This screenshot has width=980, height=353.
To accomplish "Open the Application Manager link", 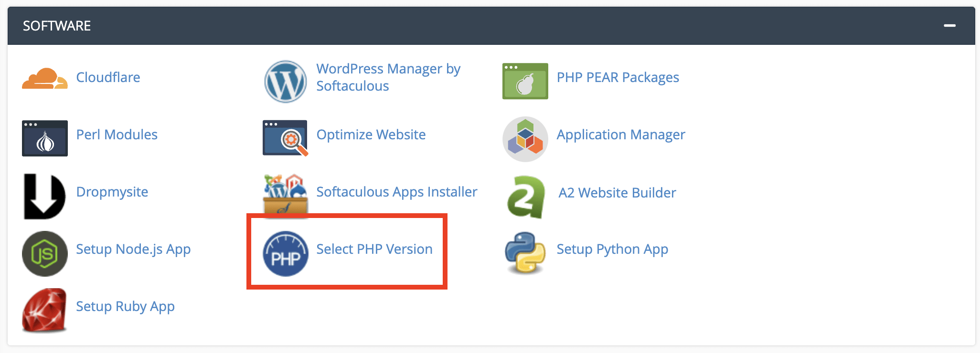I will pyautogui.click(x=621, y=135).
